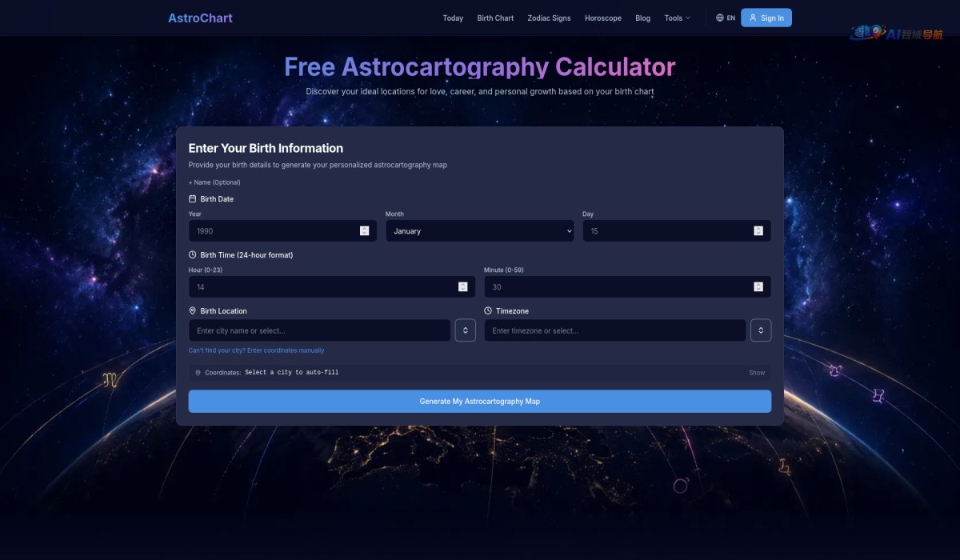The height and width of the screenshot is (560, 960).
Task: Open the AstroChart home logo
Action: point(200,18)
